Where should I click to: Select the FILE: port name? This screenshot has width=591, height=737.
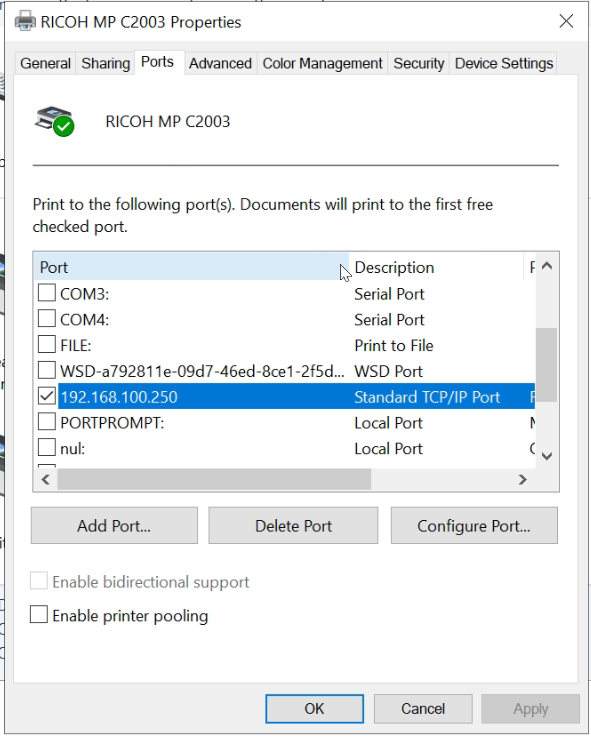pyautogui.click(x=76, y=345)
